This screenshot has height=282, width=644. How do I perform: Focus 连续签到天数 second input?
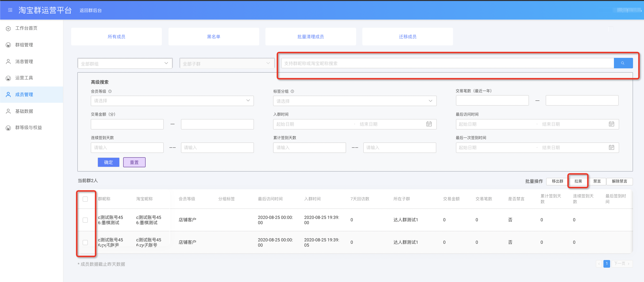click(217, 148)
